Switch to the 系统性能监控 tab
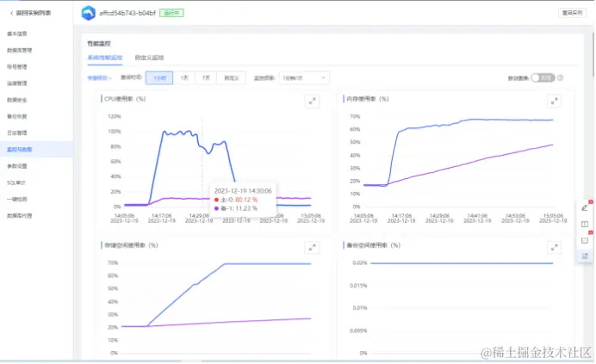 (x=105, y=58)
